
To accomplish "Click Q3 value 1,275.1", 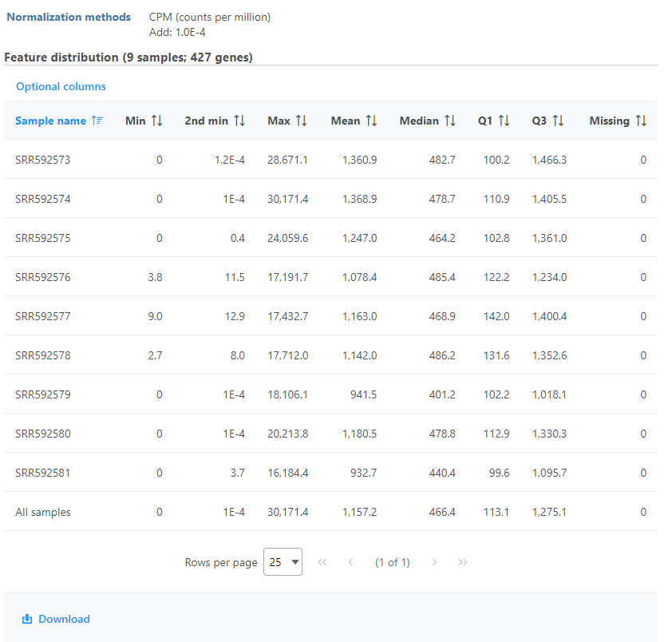I will (549, 512).
